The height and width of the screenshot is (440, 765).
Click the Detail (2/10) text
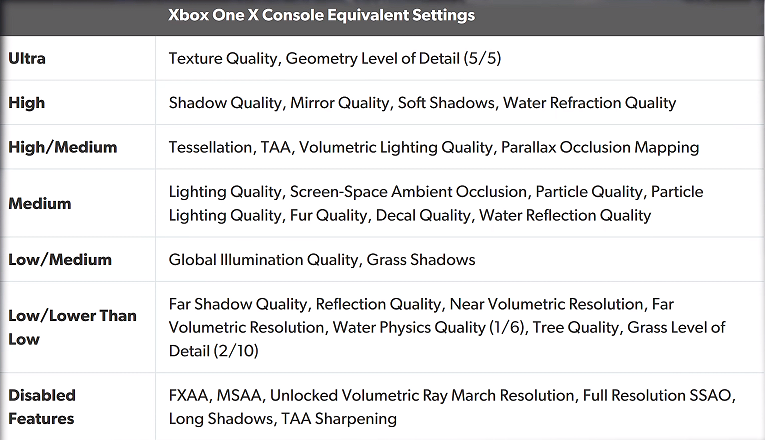[213, 351]
